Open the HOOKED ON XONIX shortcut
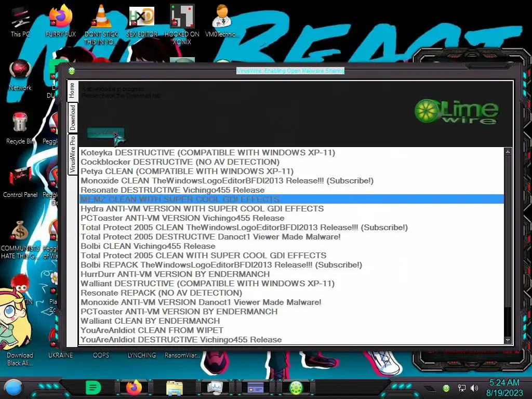This screenshot has height=399, width=532. 182,24
